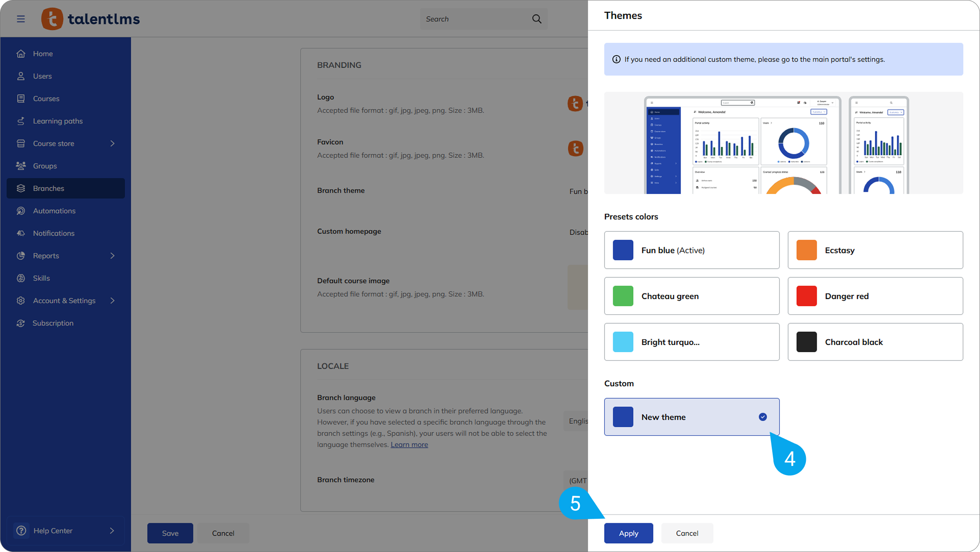The width and height of the screenshot is (980, 552).
Task: Open Groups via people icon
Action: pos(20,166)
